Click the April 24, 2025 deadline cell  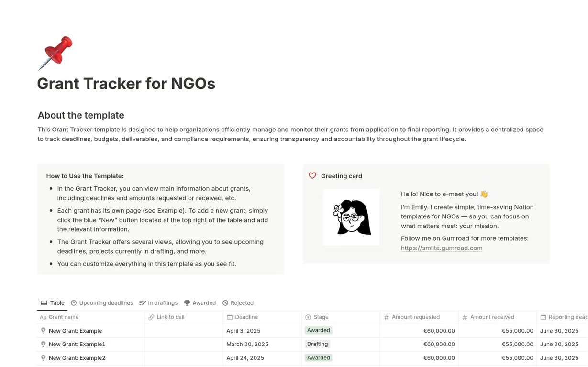pyautogui.click(x=245, y=358)
